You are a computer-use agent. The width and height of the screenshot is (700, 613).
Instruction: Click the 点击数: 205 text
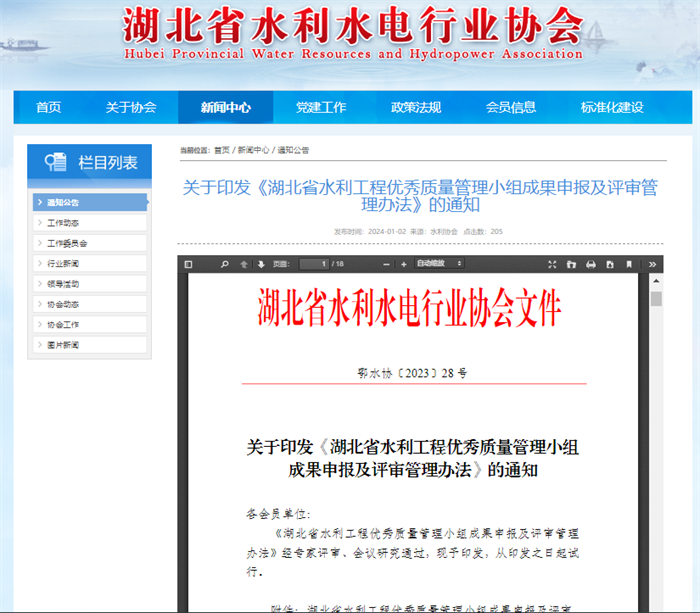483,232
